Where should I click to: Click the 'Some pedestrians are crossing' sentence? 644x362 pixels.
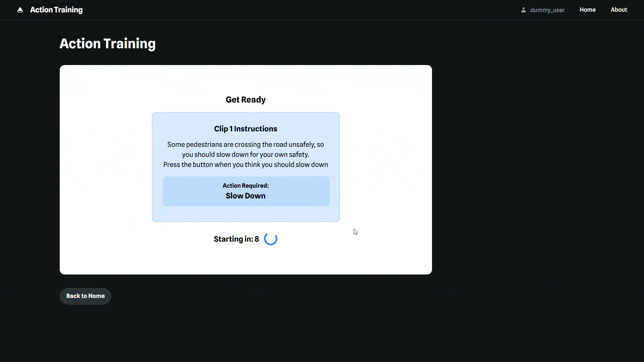point(246,149)
